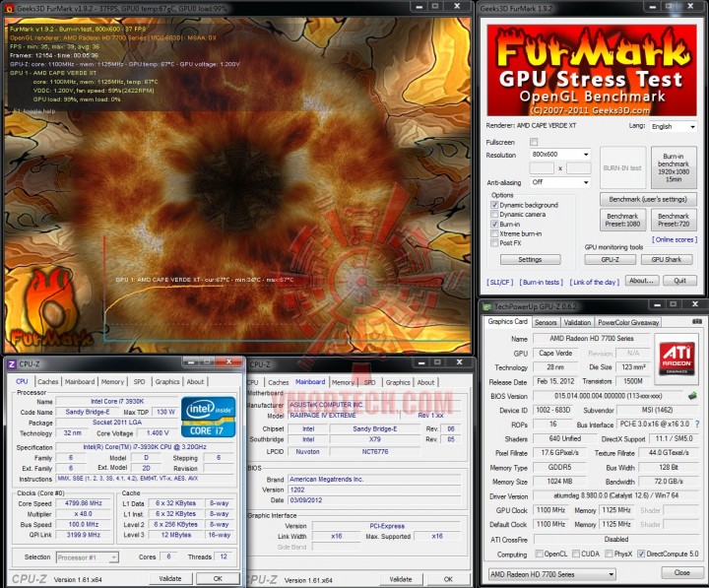The width and height of the screenshot is (709, 588).
Task: Select the Graphics Card tab in GPU-Z
Action: tap(508, 322)
